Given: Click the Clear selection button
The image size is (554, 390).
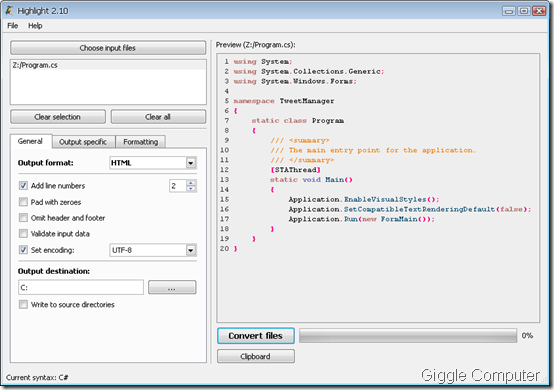Looking at the screenshot, I should click(58, 117).
